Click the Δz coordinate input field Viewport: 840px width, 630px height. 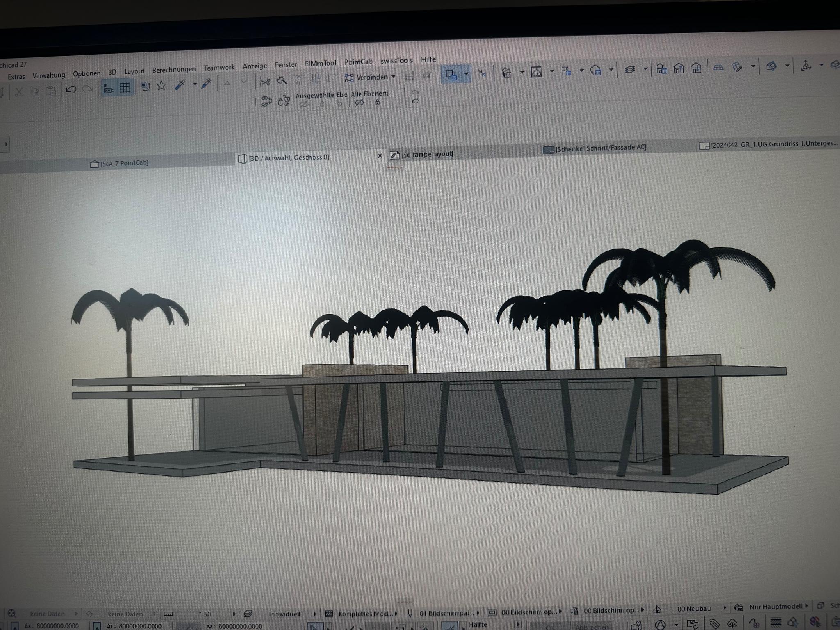[x=240, y=626]
